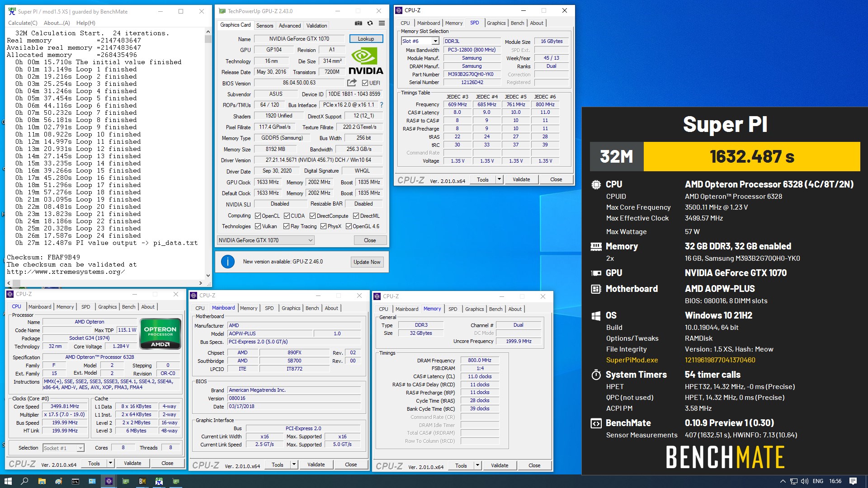Click the Close button in GPU-Z
The height and width of the screenshot is (488, 868).
coord(370,240)
